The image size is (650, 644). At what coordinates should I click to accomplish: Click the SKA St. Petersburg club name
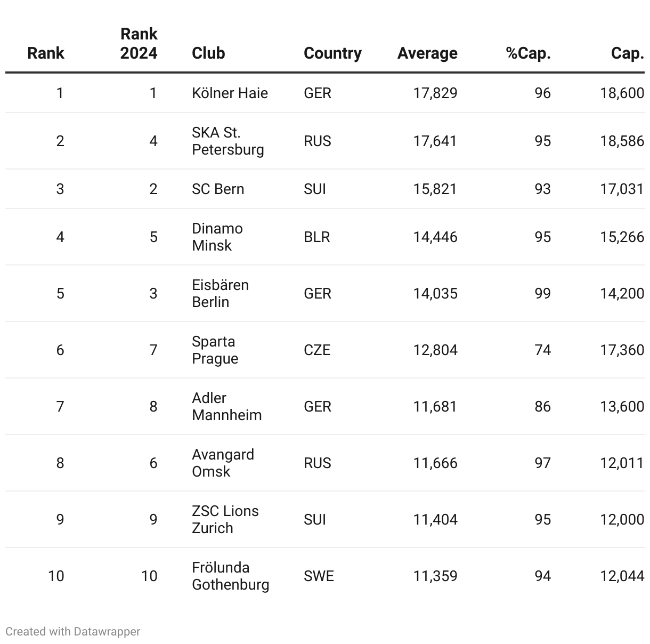pyautogui.click(x=228, y=141)
